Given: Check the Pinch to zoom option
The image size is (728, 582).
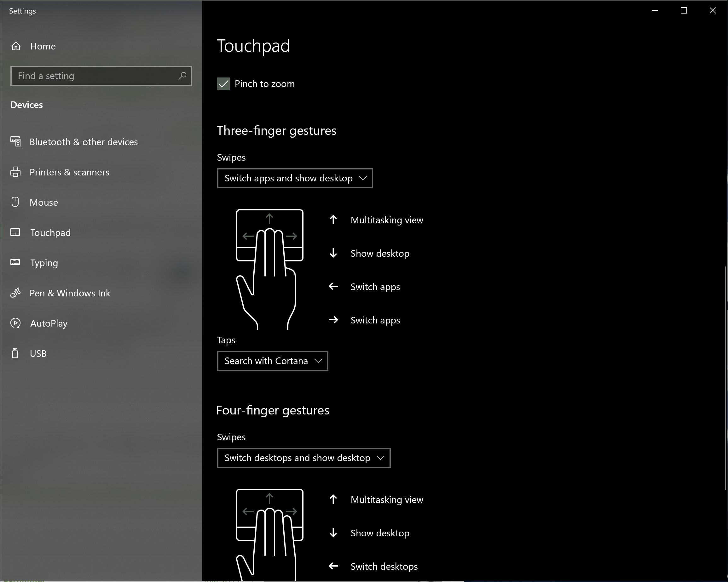Looking at the screenshot, I should pos(223,83).
